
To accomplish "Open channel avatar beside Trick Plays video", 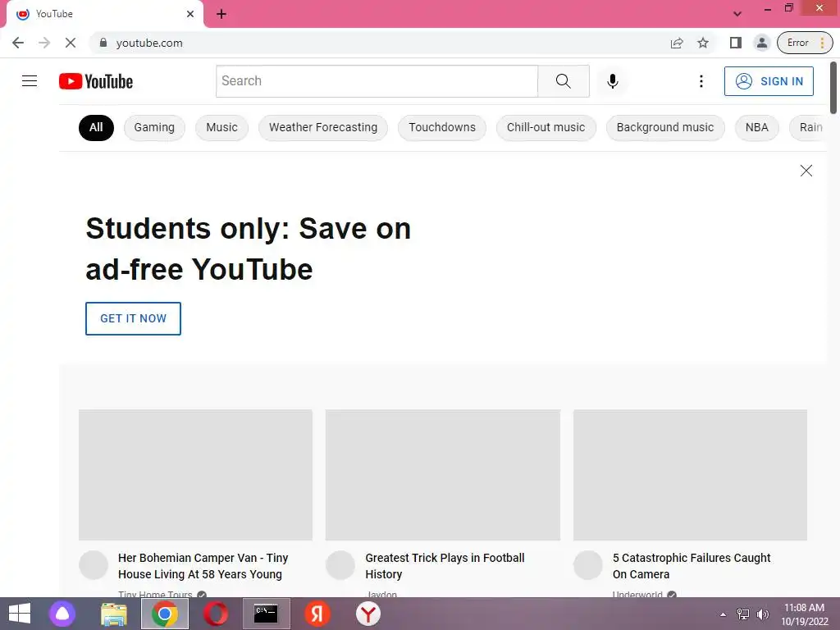I will click(x=340, y=565).
